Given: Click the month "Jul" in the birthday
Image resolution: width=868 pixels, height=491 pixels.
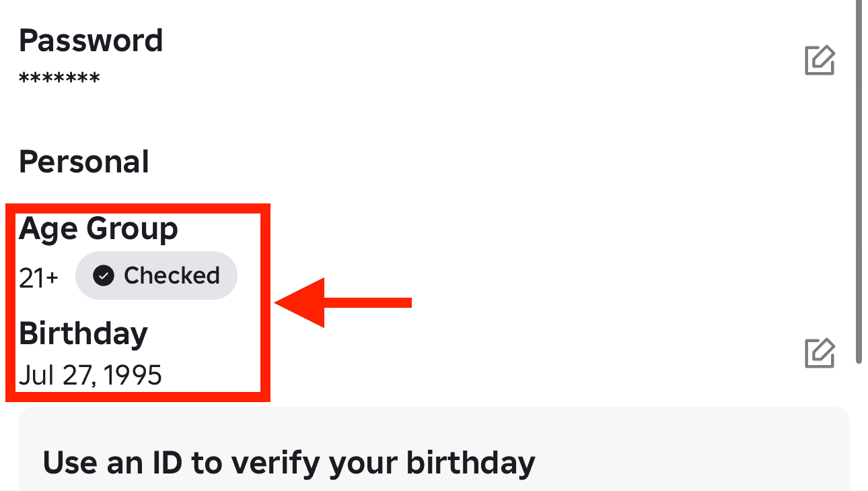Looking at the screenshot, I should tap(35, 375).
